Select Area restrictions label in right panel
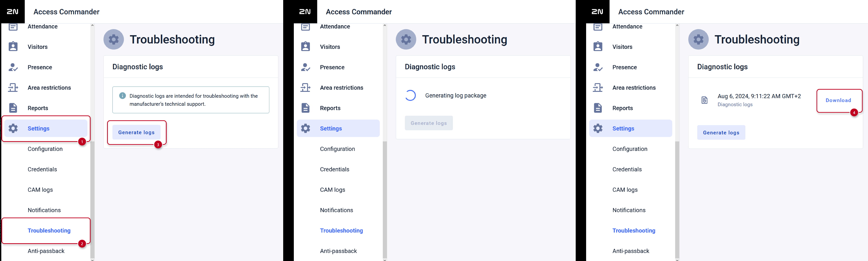The width and height of the screenshot is (868, 261). tap(634, 88)
